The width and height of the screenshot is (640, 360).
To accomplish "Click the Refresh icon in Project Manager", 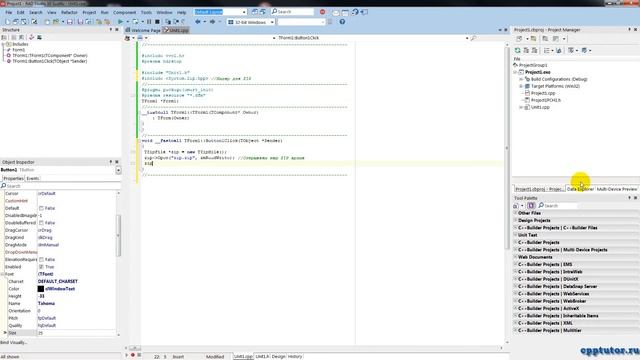I will pos(518,50).
